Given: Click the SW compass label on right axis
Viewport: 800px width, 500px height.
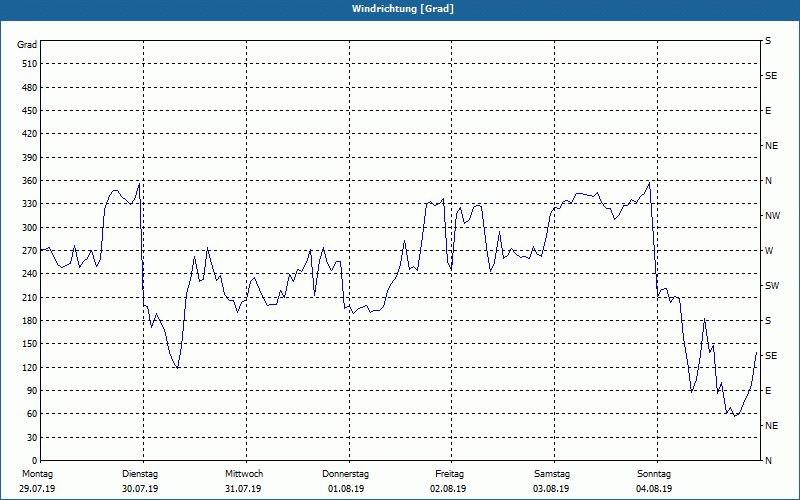Looking at the screenshot, I should pos(772,286).
